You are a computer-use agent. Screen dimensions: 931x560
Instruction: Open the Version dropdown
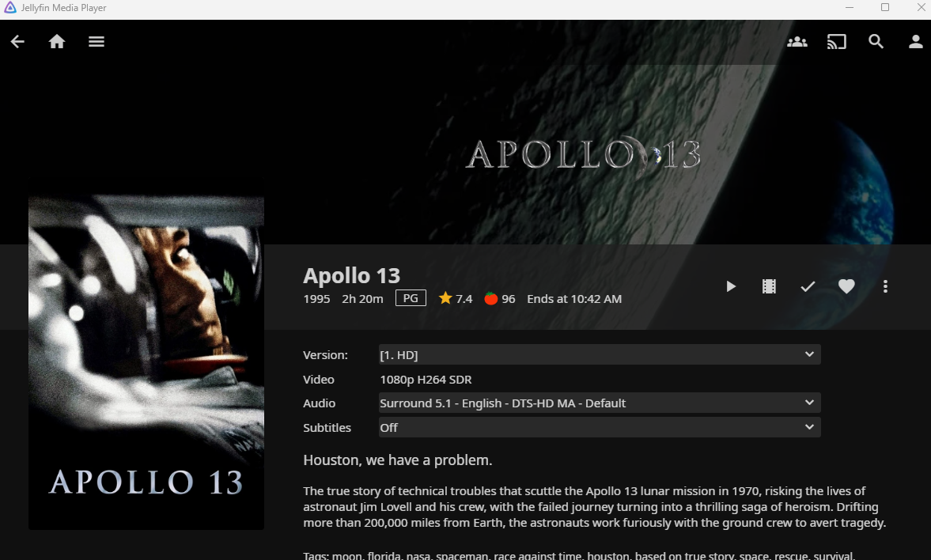tap(599, 354)
